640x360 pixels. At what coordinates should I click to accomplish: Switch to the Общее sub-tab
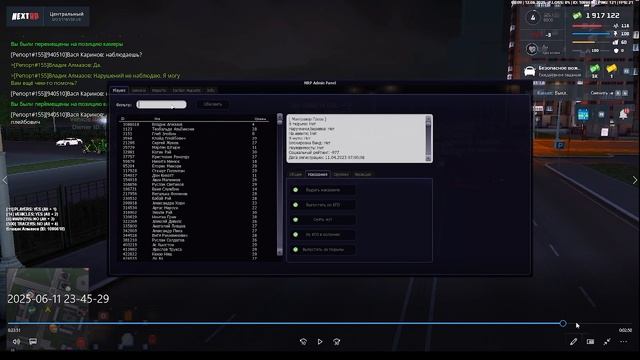(x=296, y=174)
